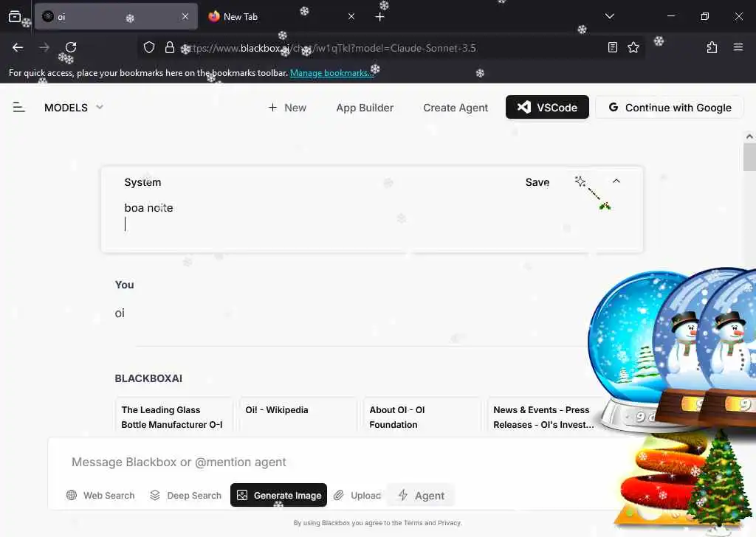Open Manage bookmarks link
This screenshot has width=756, height=537.
pos(331,73)
